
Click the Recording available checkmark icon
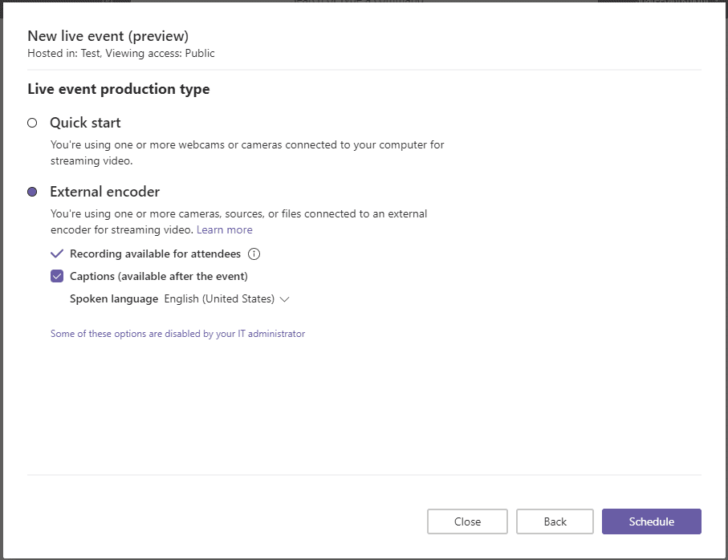(57, 254)
